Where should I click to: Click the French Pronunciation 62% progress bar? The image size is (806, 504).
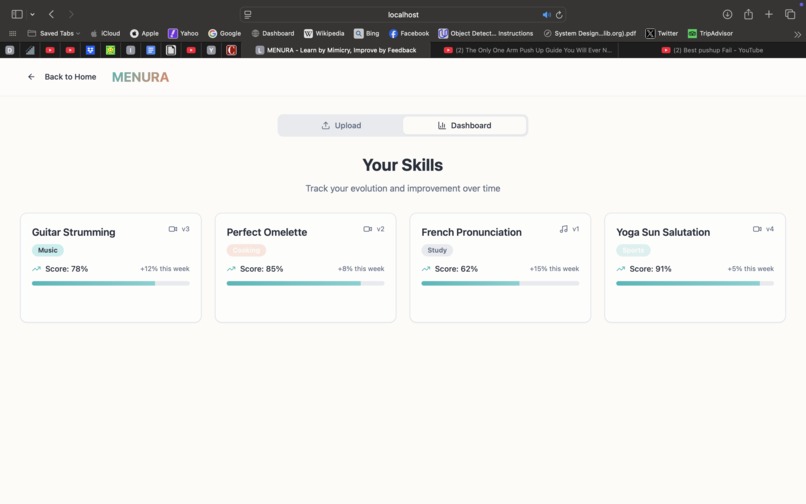pyautogui.click(x=500, y=283)
